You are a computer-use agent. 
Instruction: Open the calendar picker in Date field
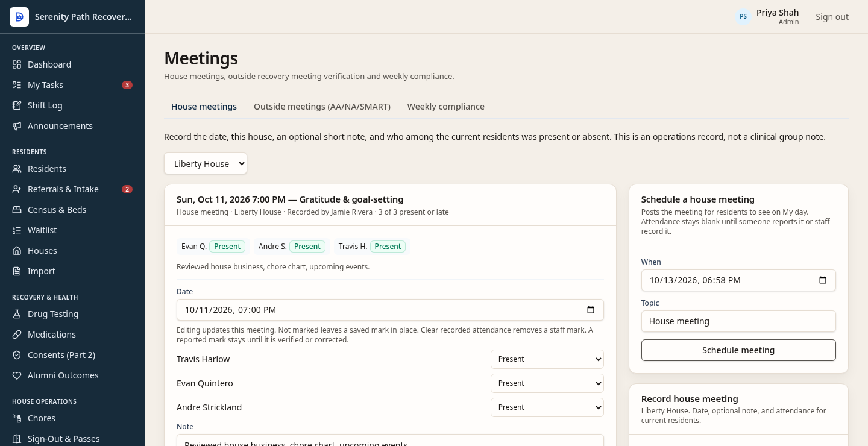(x=591, y=310)
